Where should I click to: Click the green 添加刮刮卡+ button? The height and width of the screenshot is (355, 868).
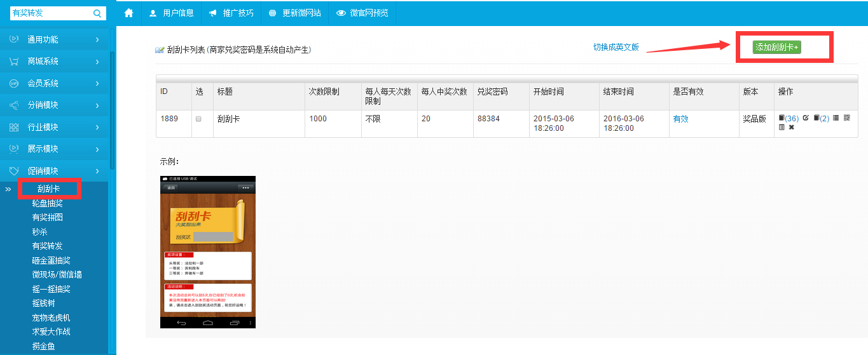[x=776, y=48]
